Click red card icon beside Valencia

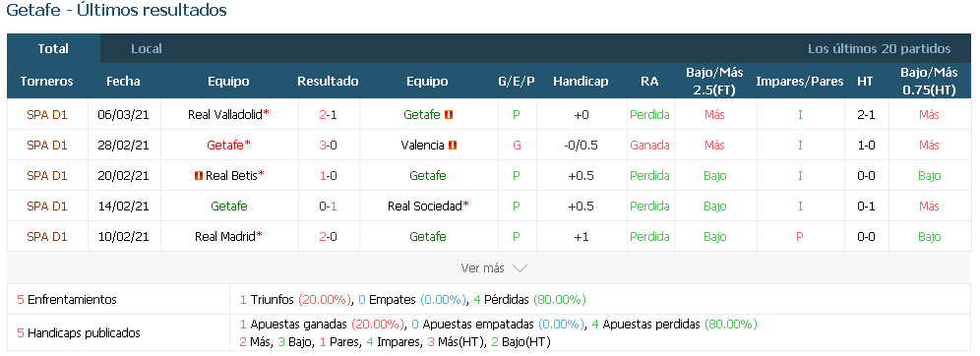(x=454, y=146)
